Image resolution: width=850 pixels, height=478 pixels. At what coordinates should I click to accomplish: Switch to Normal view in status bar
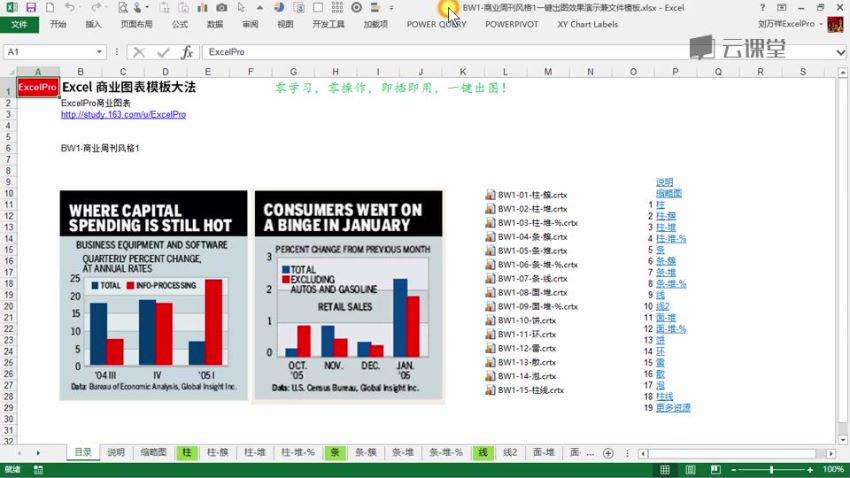point(665,470)
